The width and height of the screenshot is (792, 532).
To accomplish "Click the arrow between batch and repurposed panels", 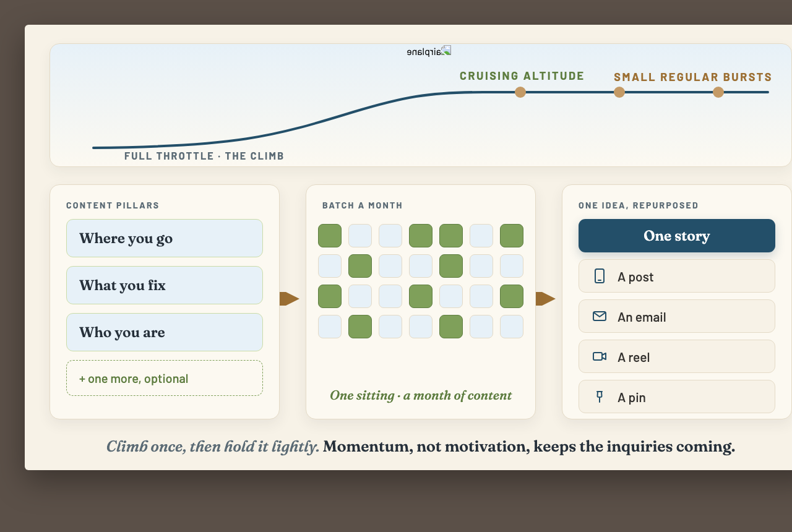I will point(546,299).
